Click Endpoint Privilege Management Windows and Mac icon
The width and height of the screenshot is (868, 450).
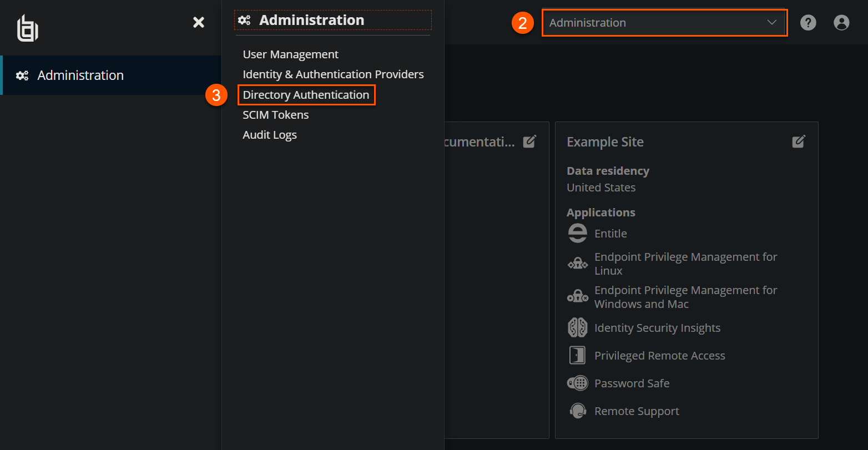pyautogui.click(x=578, y=296)
